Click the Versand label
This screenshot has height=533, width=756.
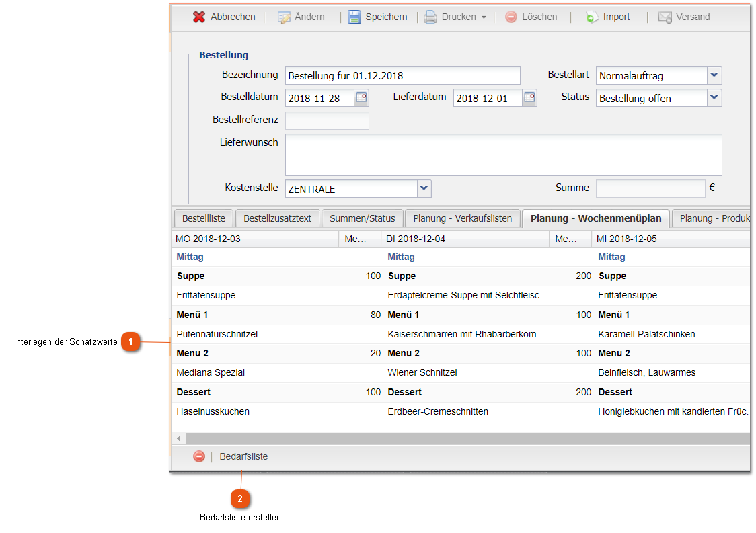tap(693, 17)
